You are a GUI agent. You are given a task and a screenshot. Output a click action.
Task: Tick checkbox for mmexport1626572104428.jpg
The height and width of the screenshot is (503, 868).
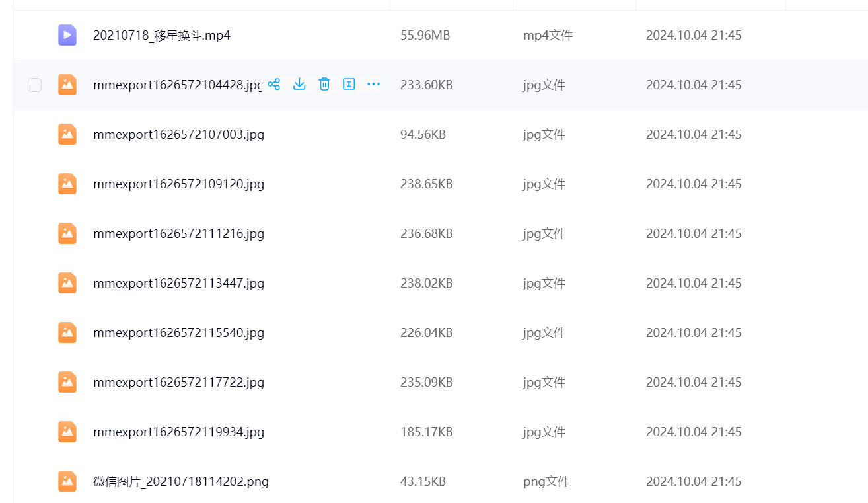pyautogui.click(x=34, y=85)
